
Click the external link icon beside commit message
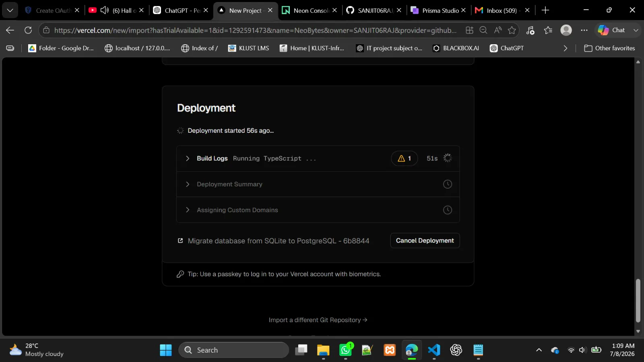click(x=180, y=241)
